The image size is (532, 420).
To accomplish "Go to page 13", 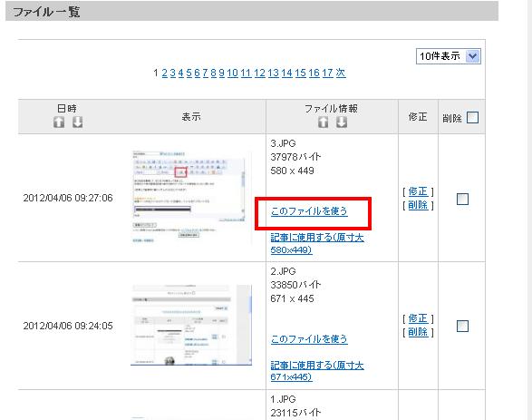I will [x=273, y=73].
